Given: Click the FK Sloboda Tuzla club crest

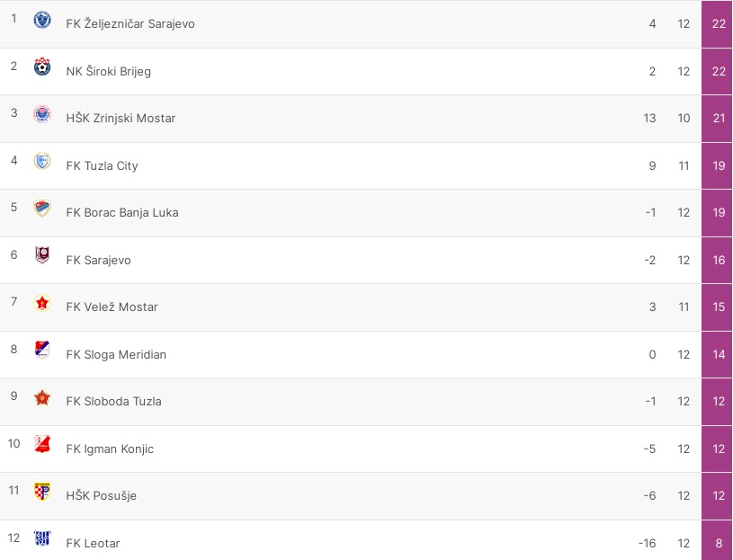Looking at the screenshot, I should (42, 397).
